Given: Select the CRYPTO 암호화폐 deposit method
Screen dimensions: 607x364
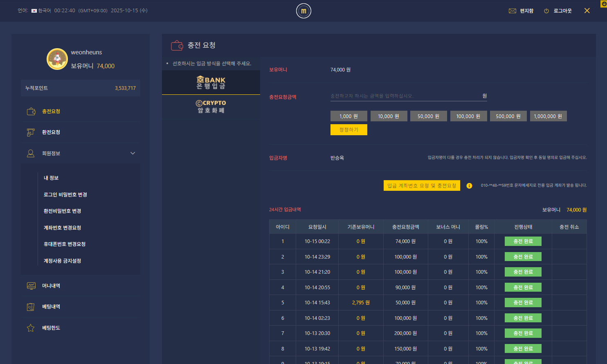Looking at the screenshot, I should pos(211,107).
